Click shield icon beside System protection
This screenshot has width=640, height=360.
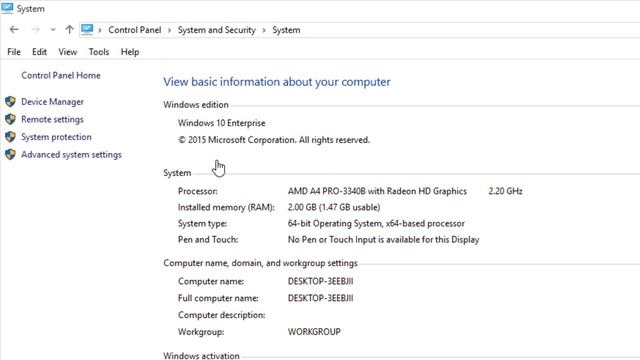(10, 137)
